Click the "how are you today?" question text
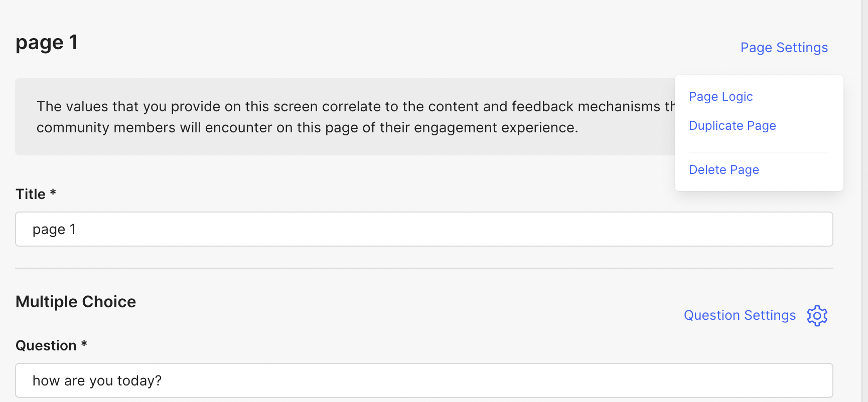 97,380
